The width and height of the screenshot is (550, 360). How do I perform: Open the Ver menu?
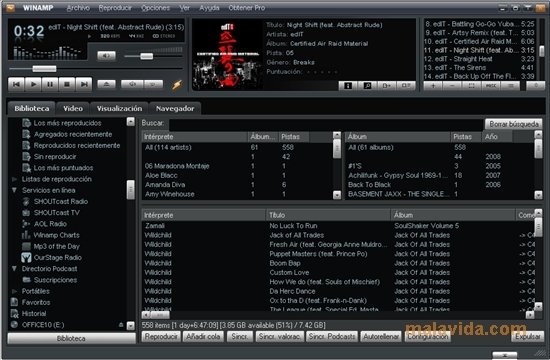[x=185, y=8]
